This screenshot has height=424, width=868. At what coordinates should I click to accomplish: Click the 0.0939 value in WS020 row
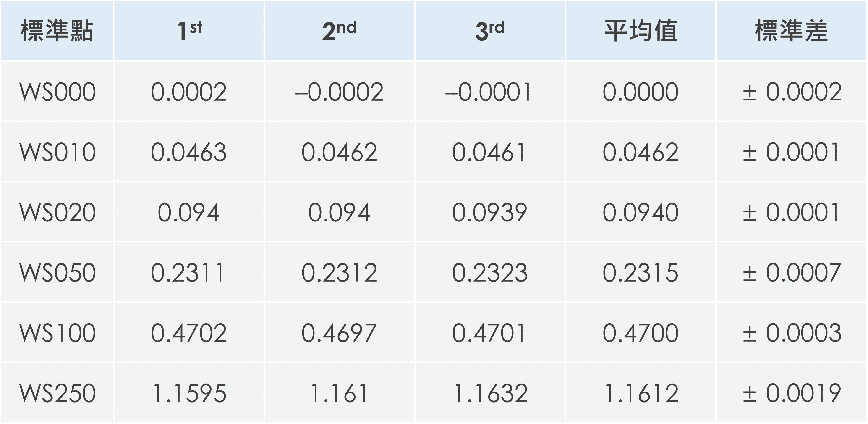click(490, 212)
